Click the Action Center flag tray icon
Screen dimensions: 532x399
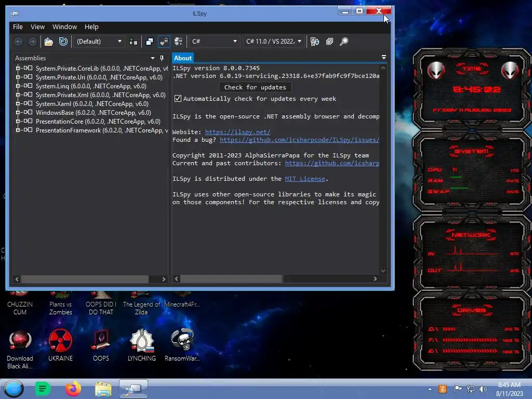457,389
